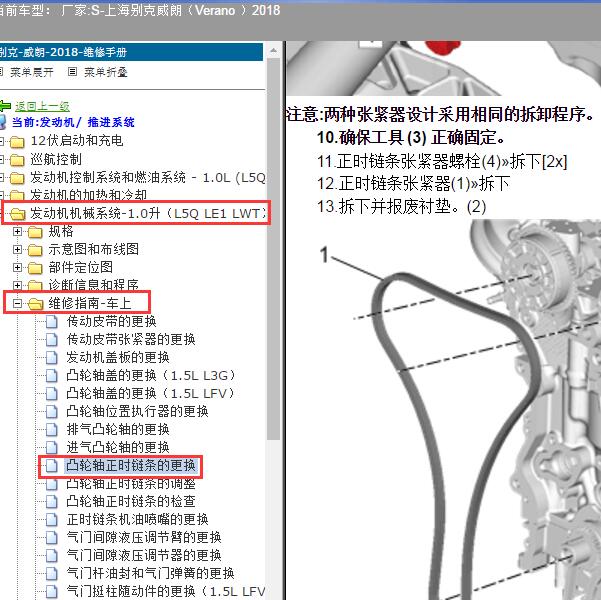The height and width of the screenshot is (600, 601).
Task: Select the 巡航控制 folder icon
Action: pos(17,160)
